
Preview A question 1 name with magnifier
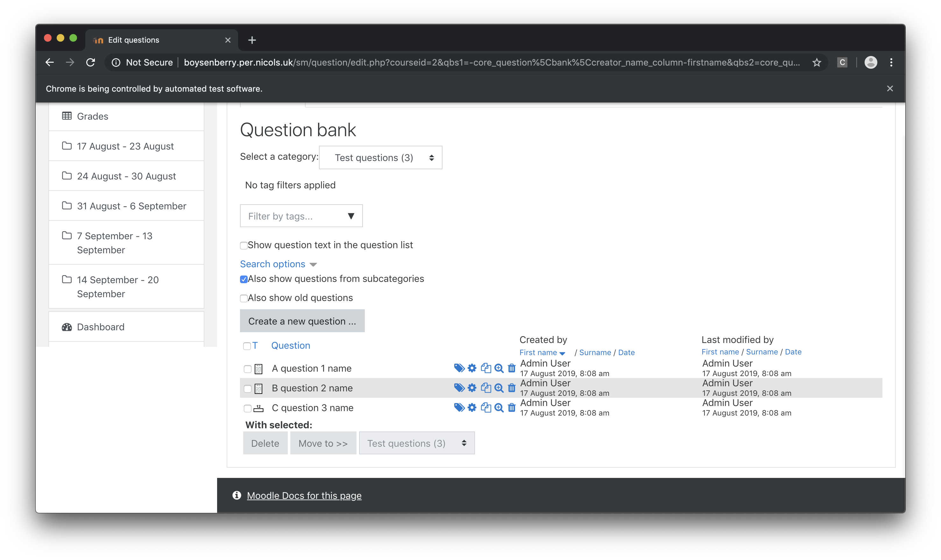coord(499,368)
